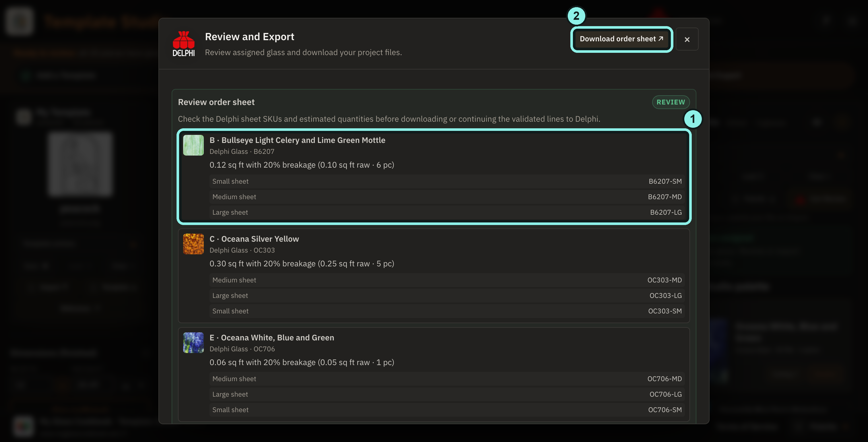The image size is (868, 442).
Task: Select the Small sheet row B6207-SM
Action: click(x=447, y=181)
